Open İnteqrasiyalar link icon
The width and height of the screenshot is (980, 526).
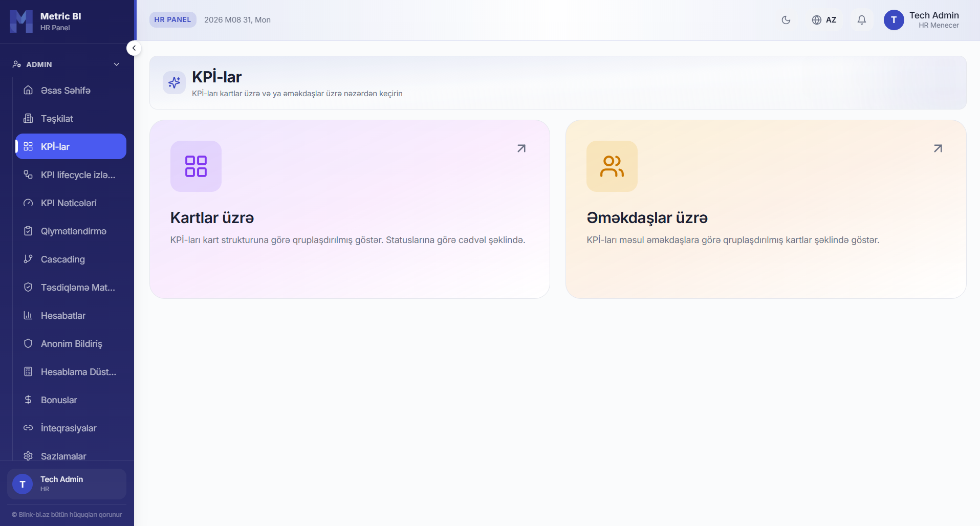(28, 428)
